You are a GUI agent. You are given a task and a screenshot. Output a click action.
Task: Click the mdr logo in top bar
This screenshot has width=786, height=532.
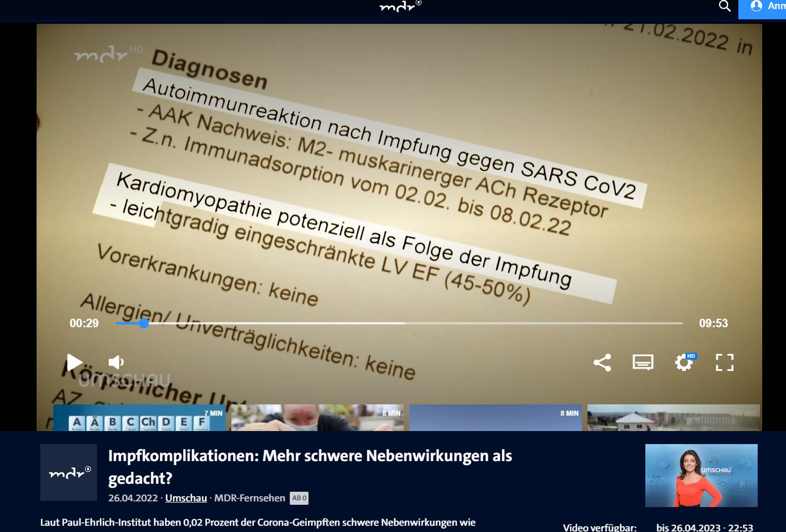[x=400, y=6]
